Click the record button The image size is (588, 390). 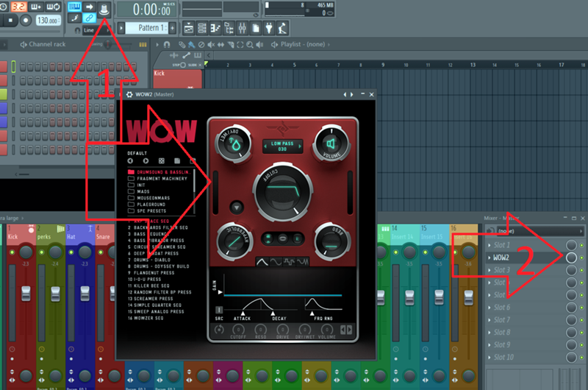26,21
